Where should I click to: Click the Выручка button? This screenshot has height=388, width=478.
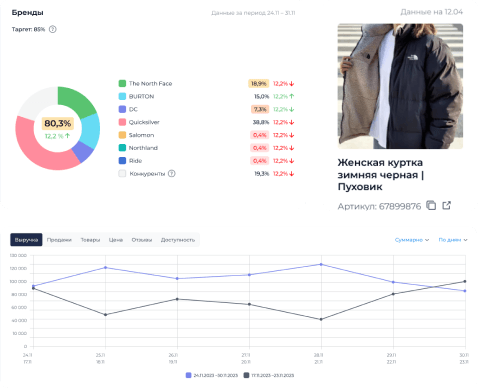coord(26,240)
